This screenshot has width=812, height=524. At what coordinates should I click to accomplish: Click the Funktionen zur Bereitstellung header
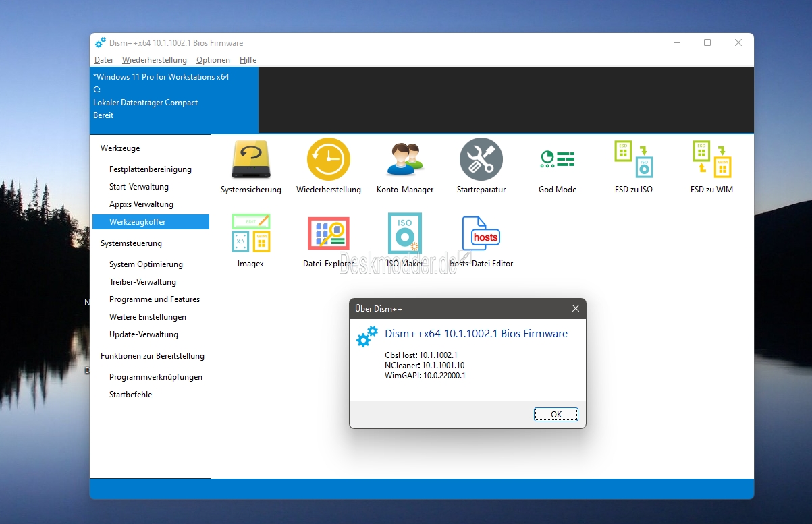click(153, 356)
